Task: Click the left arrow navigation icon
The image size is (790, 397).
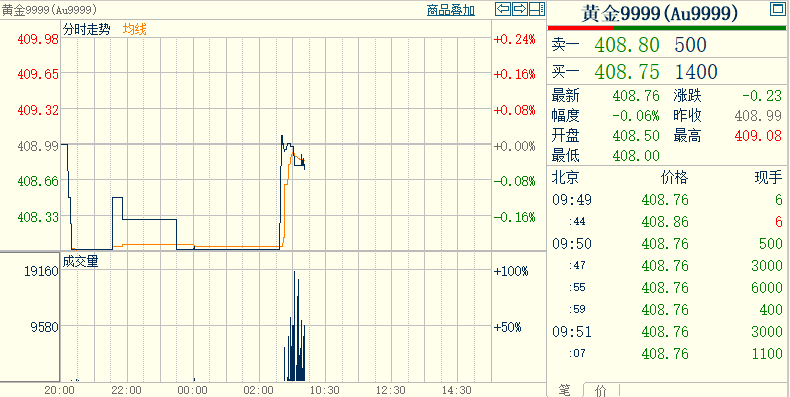Action: coord(503,9)
